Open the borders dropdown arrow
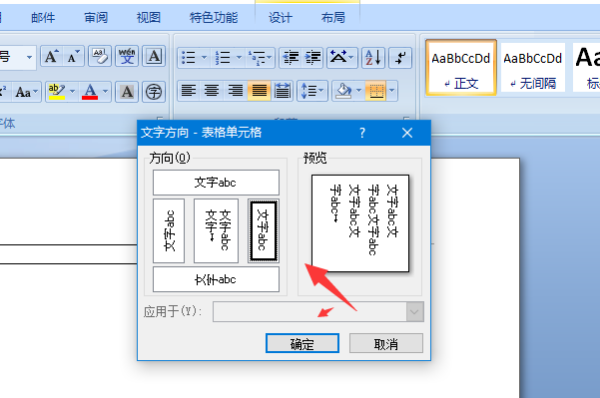This screenshot has width=600, height=398. [x=392, y=91]
